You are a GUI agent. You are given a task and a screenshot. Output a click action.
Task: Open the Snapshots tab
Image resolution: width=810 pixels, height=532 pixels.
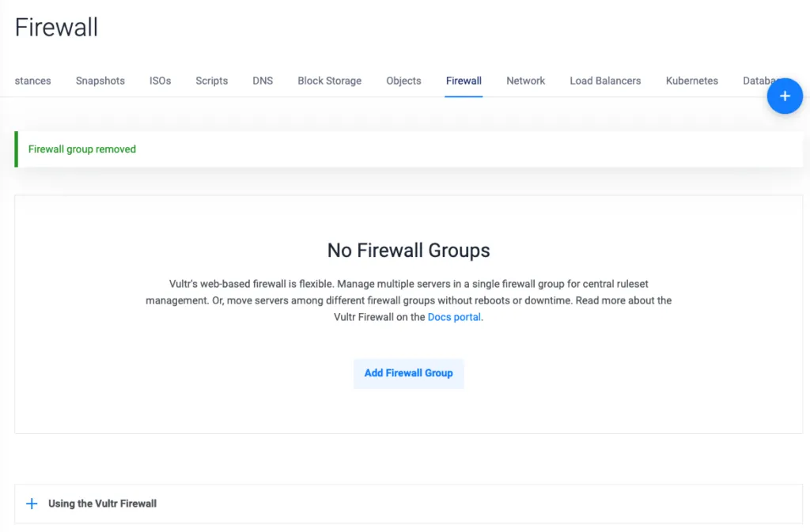click(100, 81)
